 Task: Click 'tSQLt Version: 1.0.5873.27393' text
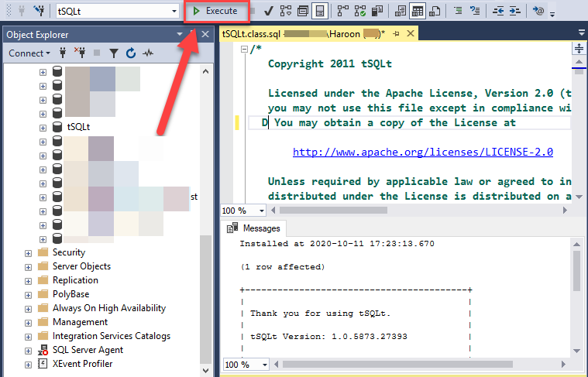click(x=328, y=337)
